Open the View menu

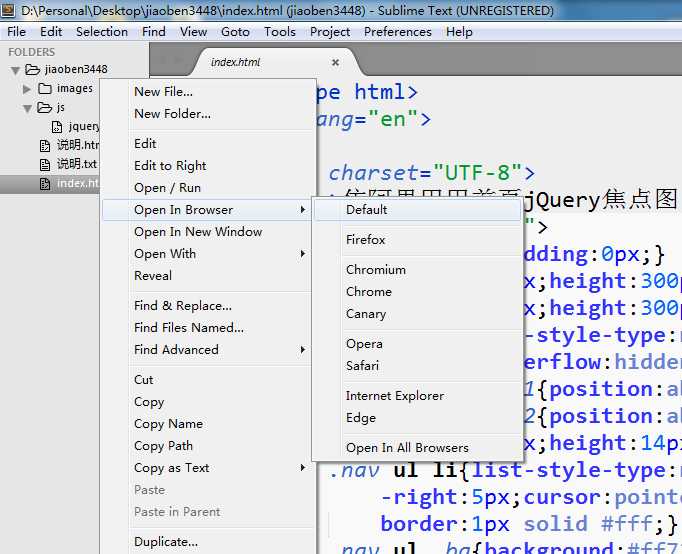(x=194, y=32)
